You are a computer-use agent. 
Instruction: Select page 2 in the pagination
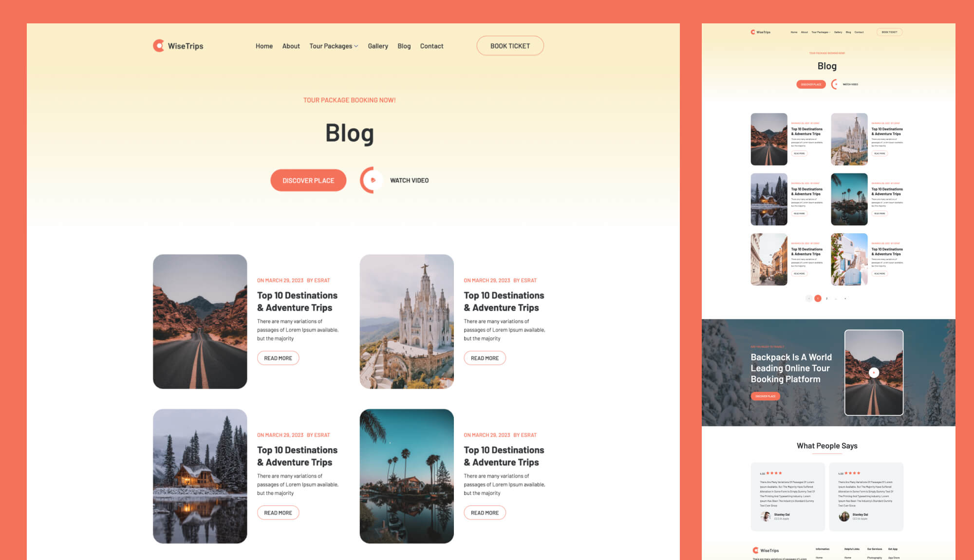click(x=826, y=299)
